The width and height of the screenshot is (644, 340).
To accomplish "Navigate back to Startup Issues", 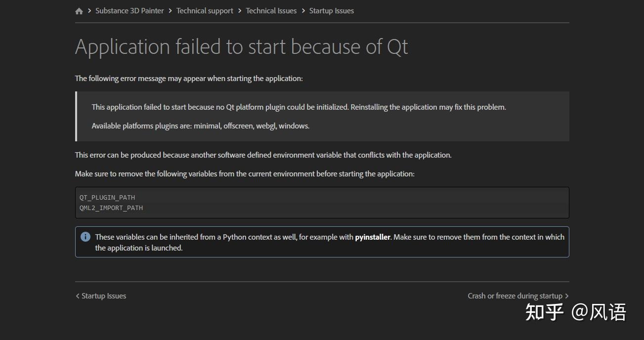I will (103, 296).
